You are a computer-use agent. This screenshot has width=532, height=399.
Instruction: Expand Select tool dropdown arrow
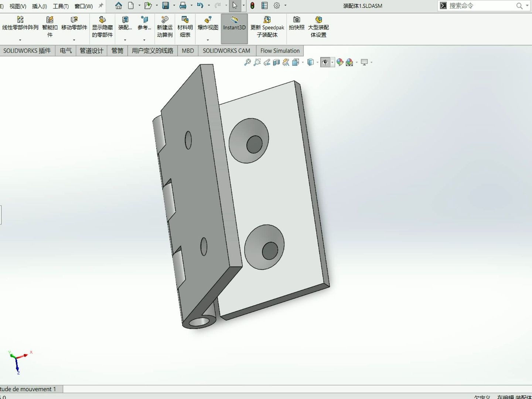(x=243, y=6)
